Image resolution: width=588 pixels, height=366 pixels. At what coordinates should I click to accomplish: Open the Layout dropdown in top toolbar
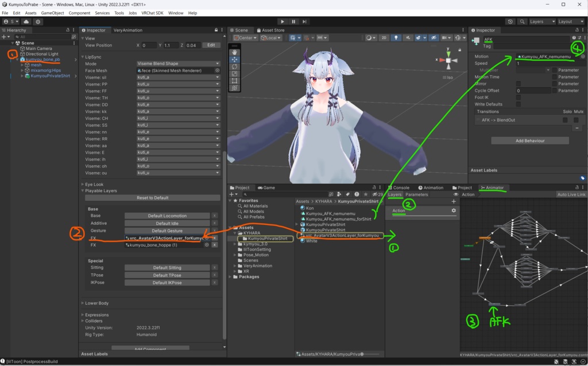[571, 22]
